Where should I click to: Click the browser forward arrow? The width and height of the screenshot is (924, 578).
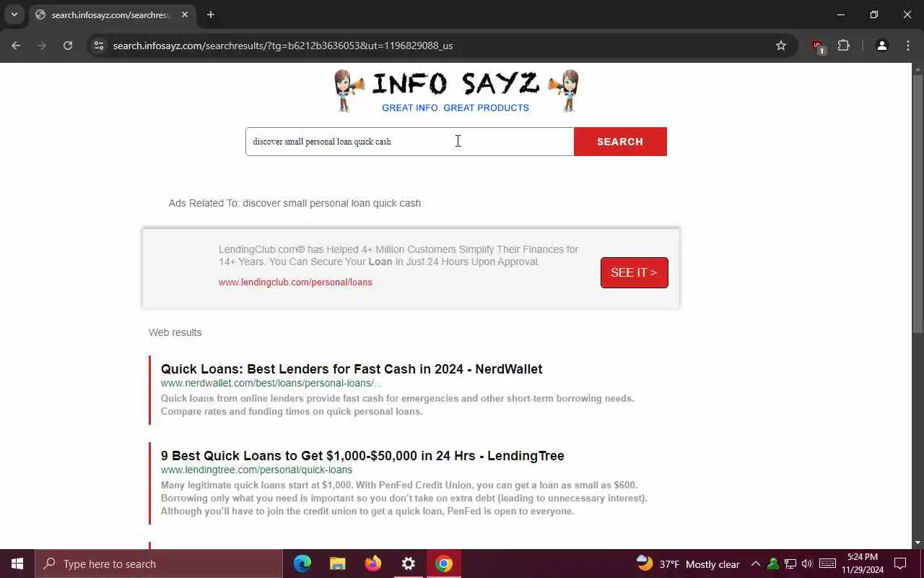(42, 46)
